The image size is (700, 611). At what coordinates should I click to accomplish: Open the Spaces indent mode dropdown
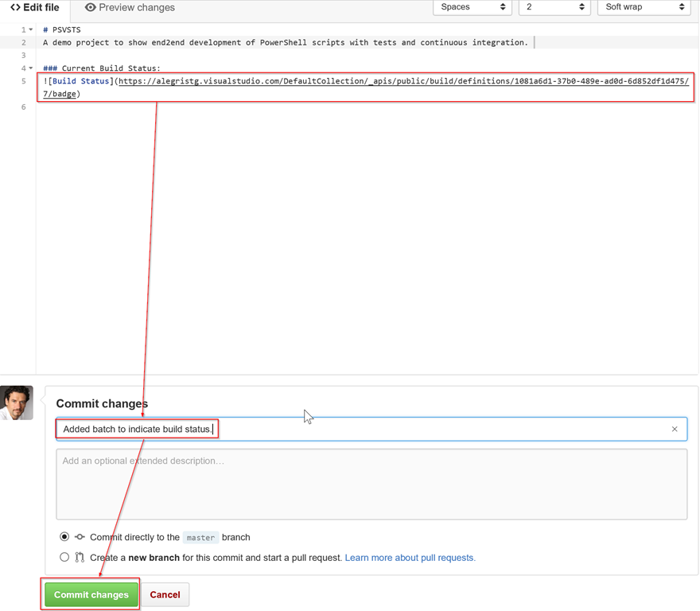pos(472,7)
